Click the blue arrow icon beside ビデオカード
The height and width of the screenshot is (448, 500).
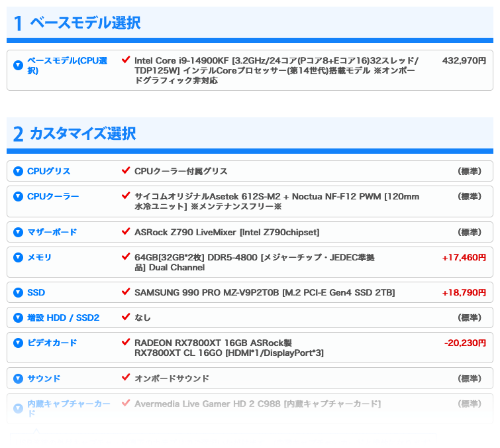point(18,343)
